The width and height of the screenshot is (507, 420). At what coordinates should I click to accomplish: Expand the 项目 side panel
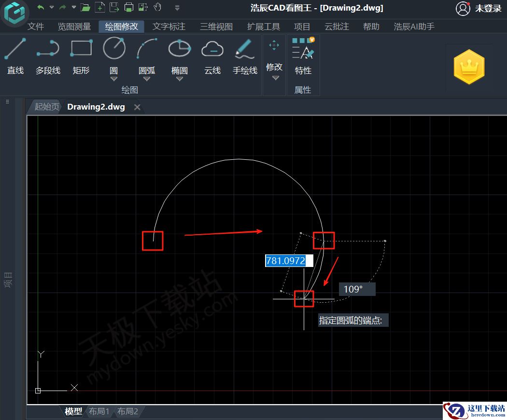pos(8,280)
